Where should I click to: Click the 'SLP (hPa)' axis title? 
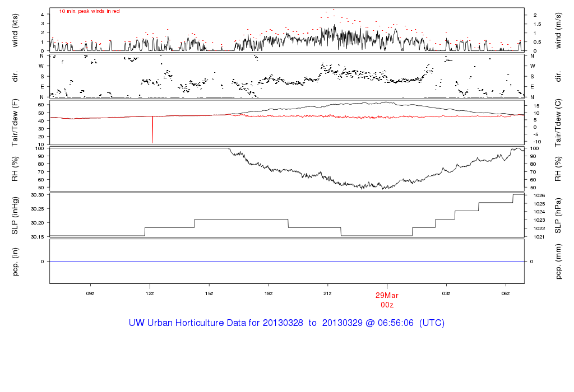tap(558, 216)
